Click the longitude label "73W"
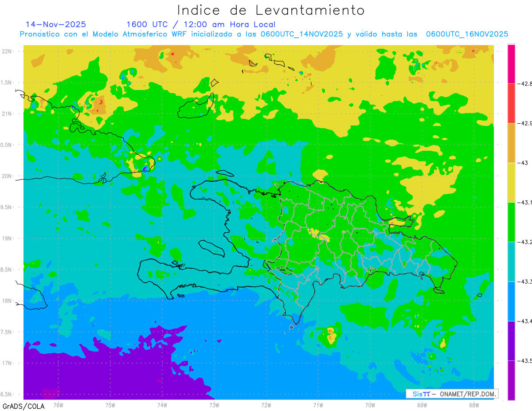Screen dimensions: 532x411 pyautogui.click(x=214, y=405)
